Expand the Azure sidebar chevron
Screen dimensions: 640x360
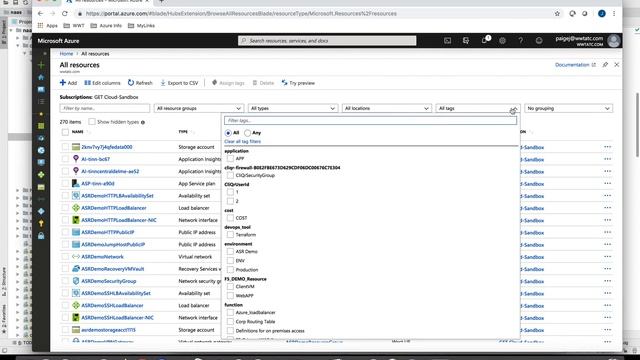tap(45, 53)
